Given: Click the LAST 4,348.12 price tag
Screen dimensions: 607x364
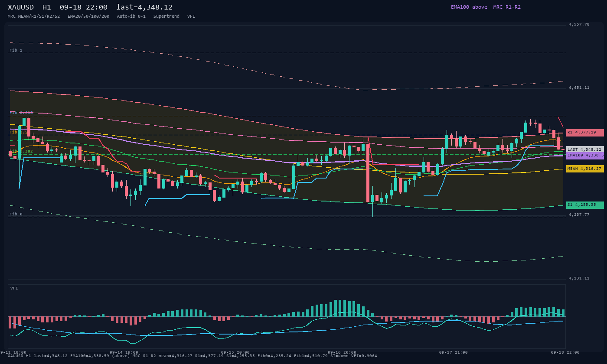Looking at the screenshot, I should click(x=585, y=149).
